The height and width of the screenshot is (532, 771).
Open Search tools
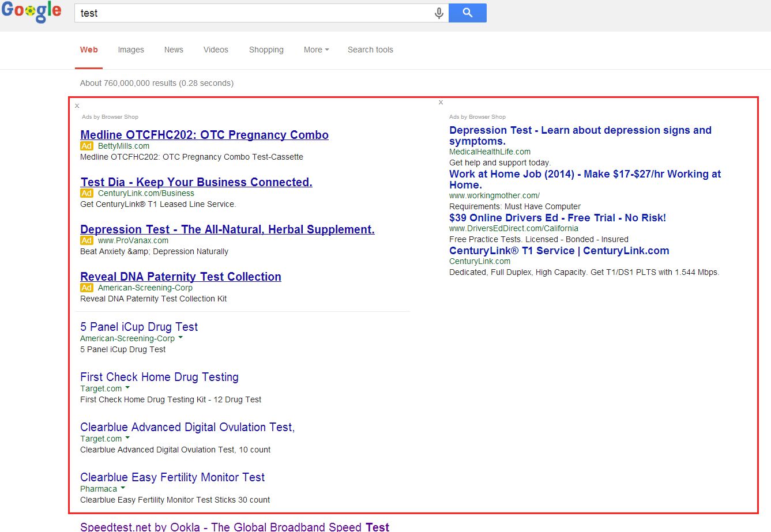[x=370, y=50]
